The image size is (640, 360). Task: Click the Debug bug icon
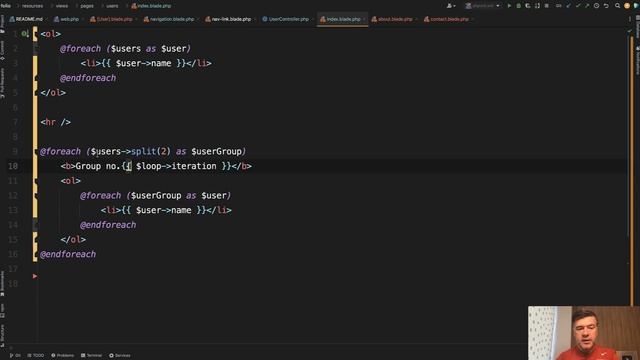(x=518, y=6)
